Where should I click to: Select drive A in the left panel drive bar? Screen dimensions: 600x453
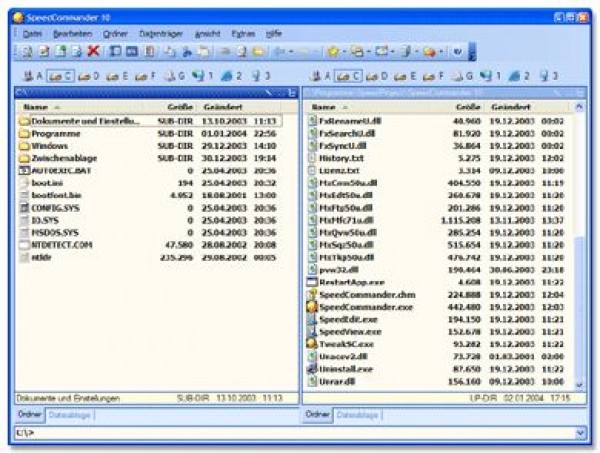[32, 76]
